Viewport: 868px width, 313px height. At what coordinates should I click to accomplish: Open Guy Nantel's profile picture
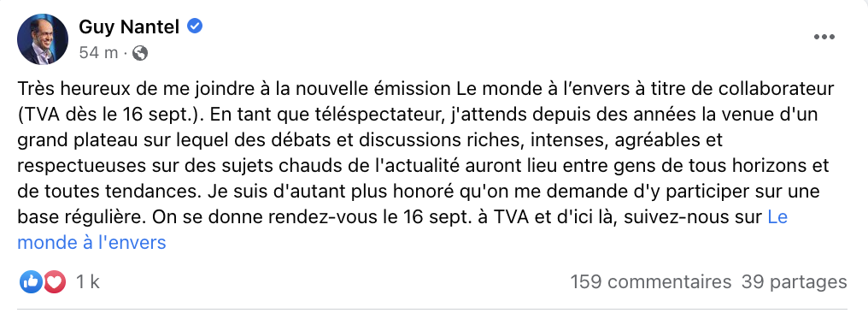[x=43, y=38]
